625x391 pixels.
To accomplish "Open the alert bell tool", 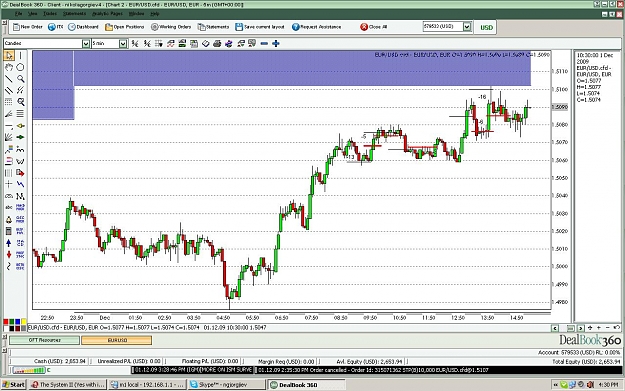I will 9,219.
